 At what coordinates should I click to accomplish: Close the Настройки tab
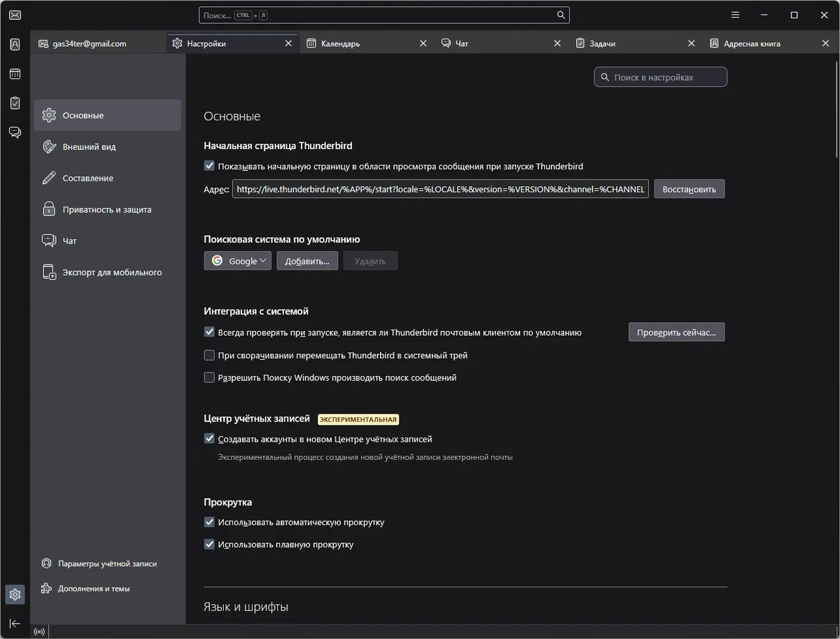pyautogui.click(x=288, y=43)
